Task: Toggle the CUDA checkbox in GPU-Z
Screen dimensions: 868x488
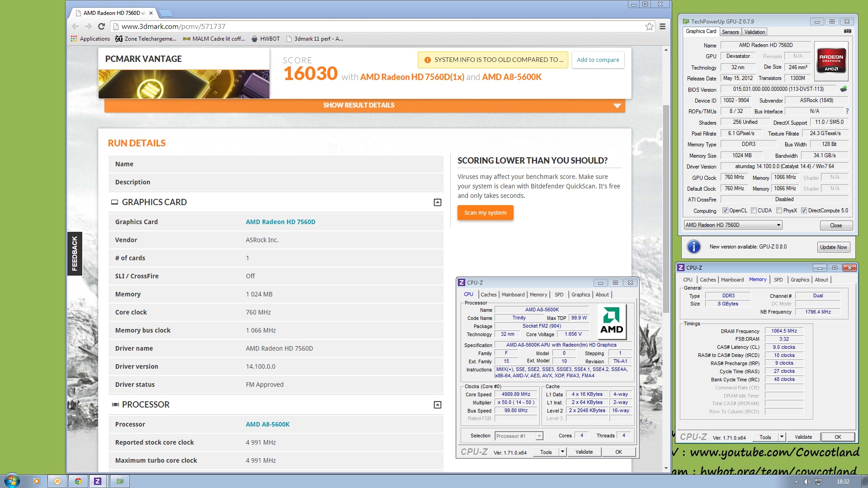Action: (x=754, y=211)
